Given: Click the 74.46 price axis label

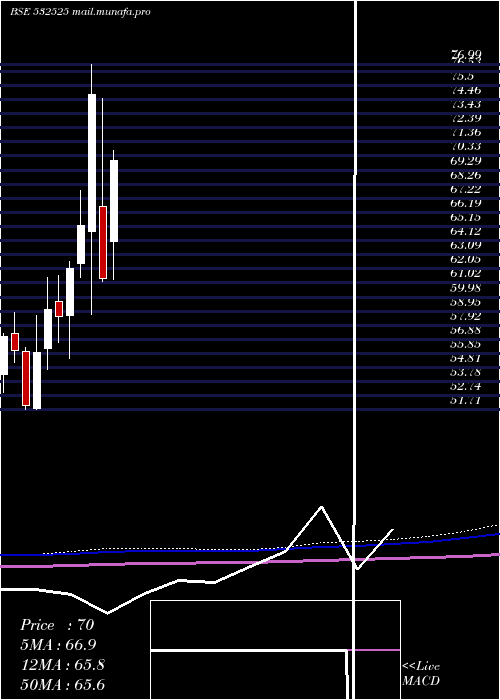Looking at the screenshot, I should (x=466, y=91).
